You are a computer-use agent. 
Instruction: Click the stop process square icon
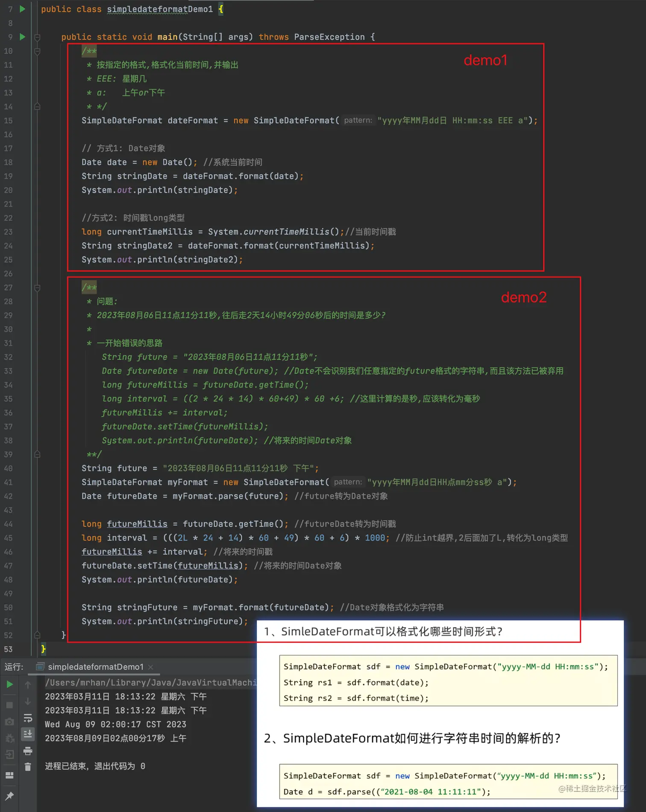9,705
